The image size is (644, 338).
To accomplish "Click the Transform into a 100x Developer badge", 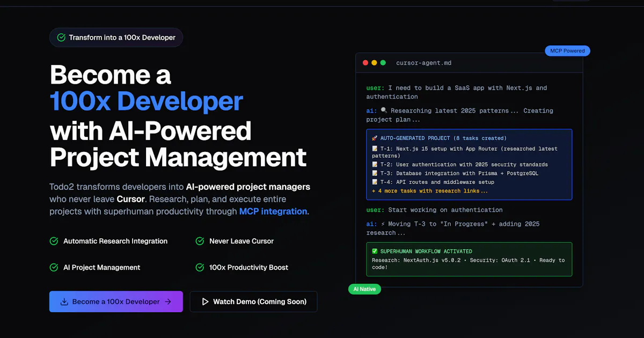I will point(116,38).
